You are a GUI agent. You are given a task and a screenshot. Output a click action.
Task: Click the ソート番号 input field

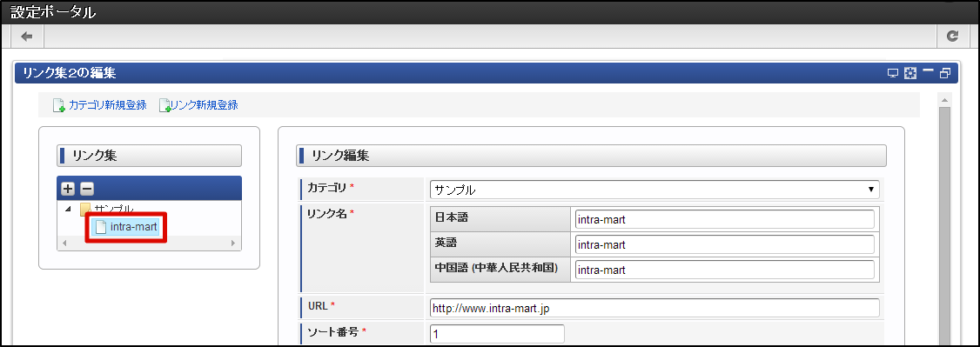(497, 334)
